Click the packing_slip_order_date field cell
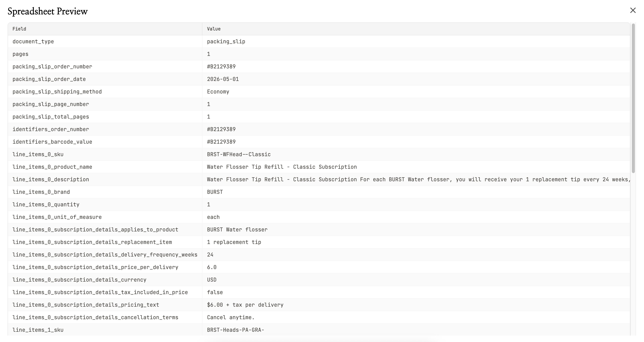The width and height of the screenshot is (644, 342). pyautogui.click(x=105, y=79)
